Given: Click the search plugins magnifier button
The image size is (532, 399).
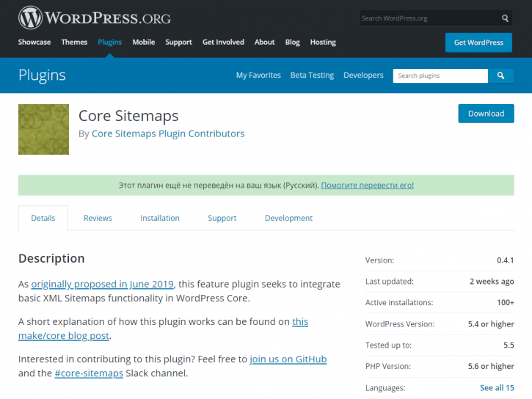Looking at the screenshot, I should point(500,76).
